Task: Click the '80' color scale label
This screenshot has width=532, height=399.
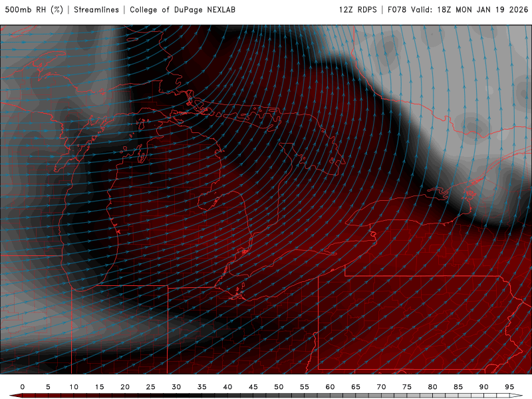Action: pyautogui.click(x=433, y=387)
